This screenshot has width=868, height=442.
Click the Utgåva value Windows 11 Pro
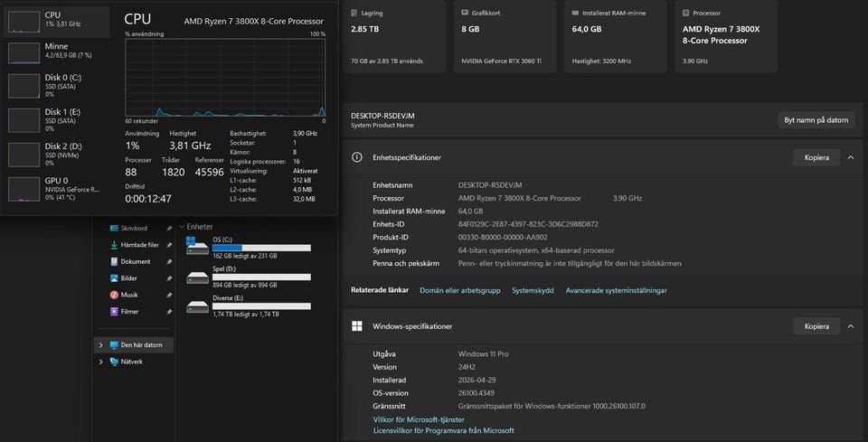click(483, 354)
